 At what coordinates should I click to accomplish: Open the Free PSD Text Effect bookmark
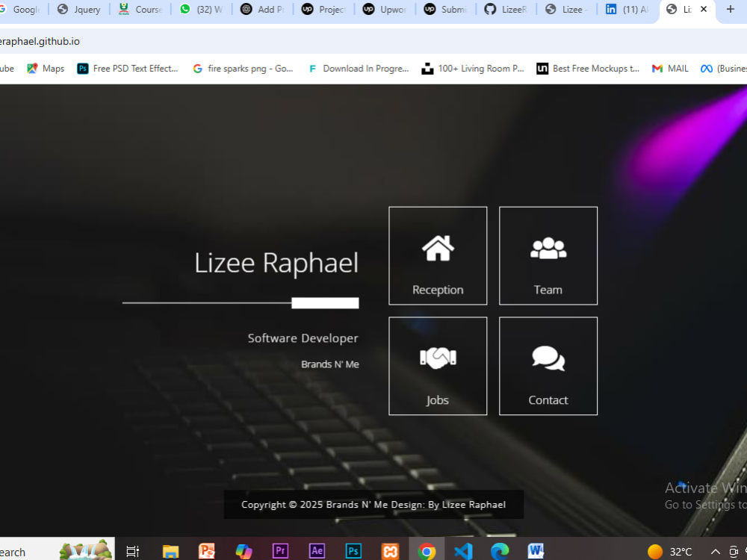point(128,69)
